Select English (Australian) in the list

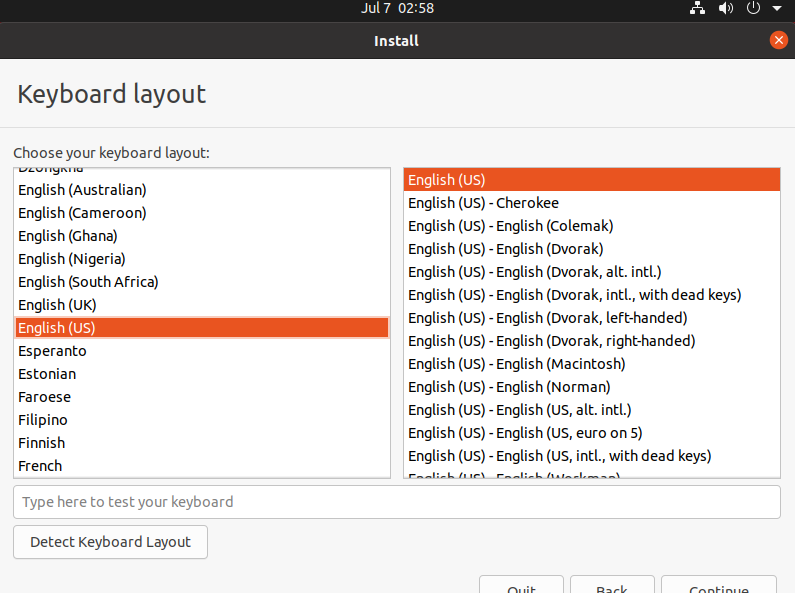tap(82, 190)
